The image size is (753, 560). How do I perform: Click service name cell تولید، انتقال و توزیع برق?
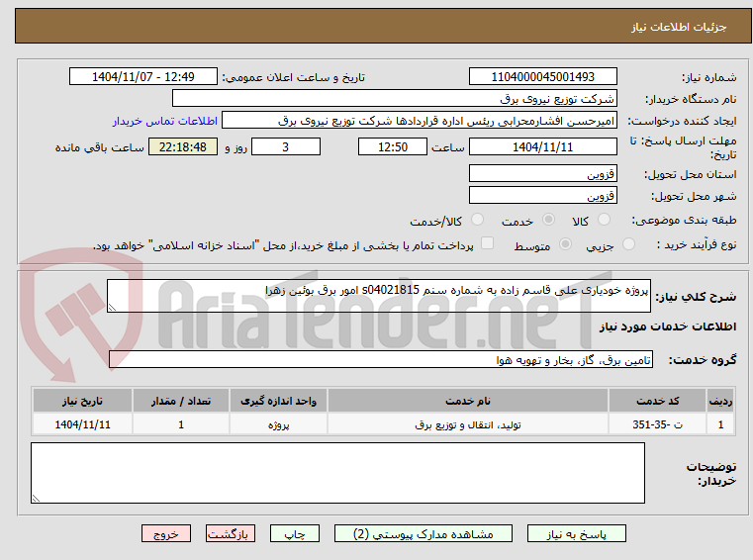pyautogui.click(x=468, y=424)
